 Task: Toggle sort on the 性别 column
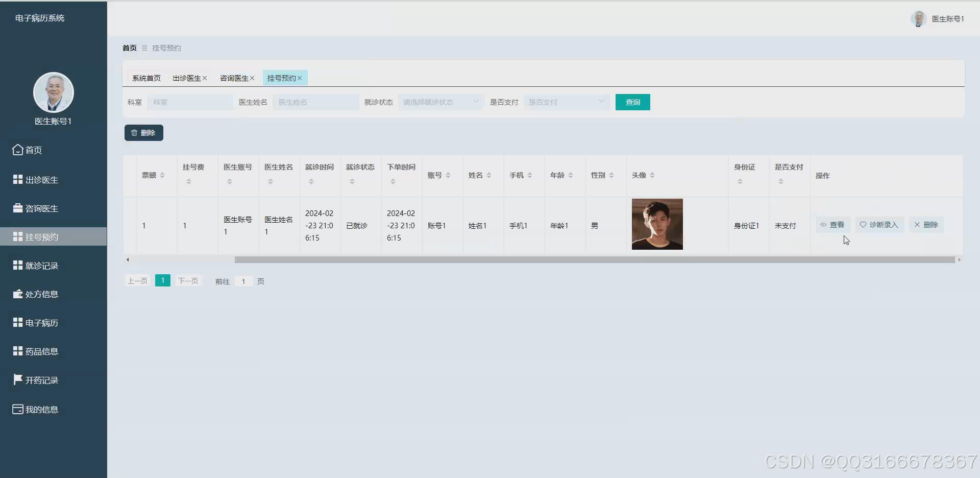[611, 175]
